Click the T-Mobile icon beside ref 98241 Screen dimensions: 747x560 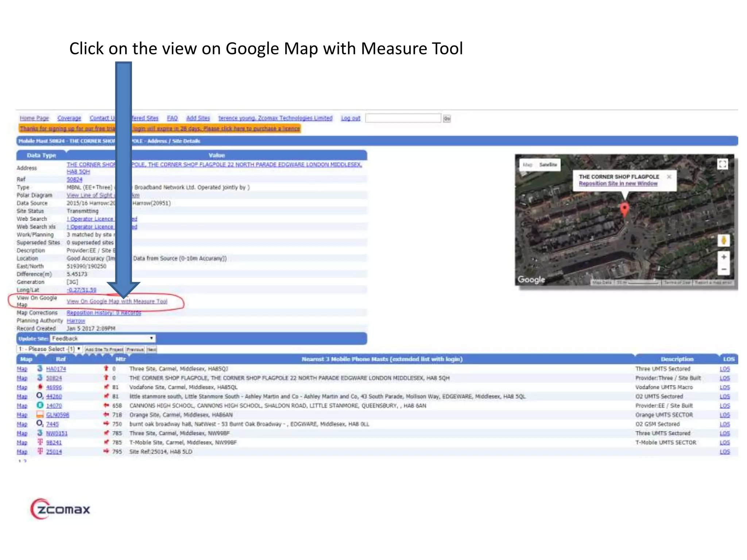click(x=40, y=442)
